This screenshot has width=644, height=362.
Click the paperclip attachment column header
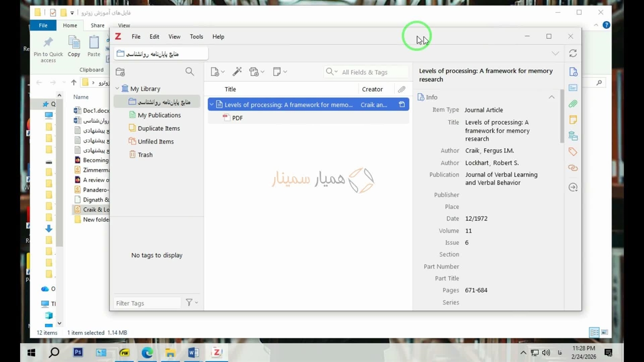point(401,89)
